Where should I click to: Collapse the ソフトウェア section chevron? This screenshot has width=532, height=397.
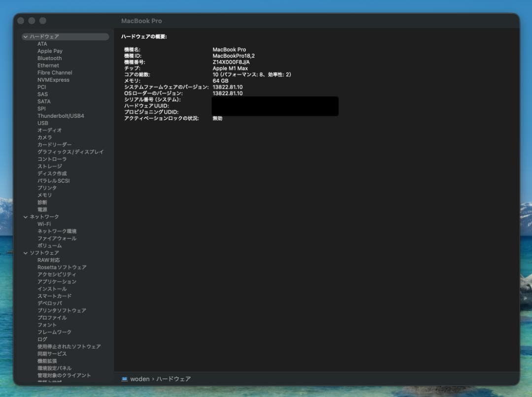[26, 253]
